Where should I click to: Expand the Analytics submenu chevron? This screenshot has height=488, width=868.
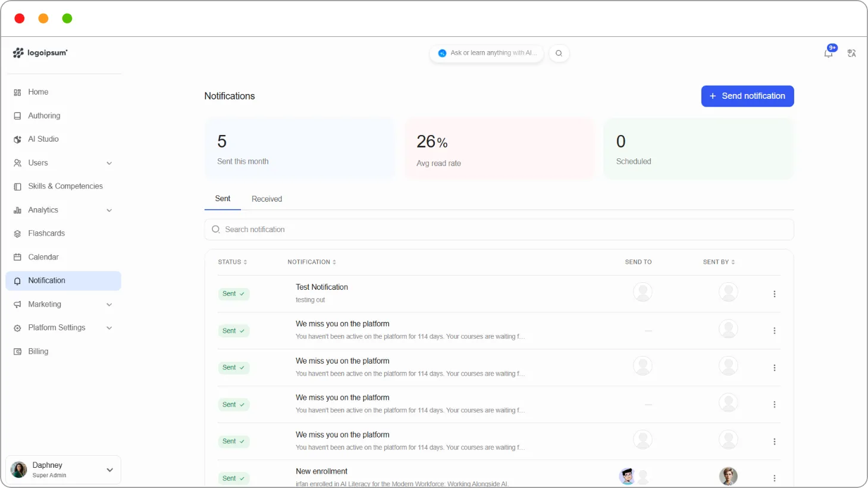(109, 210)
